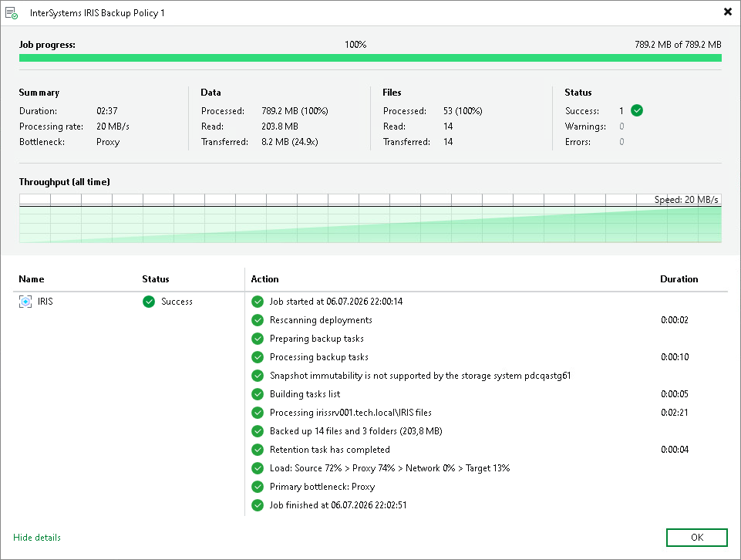Click 'Backed up 14 files and 3 folders' entry
This screenshot has width=741, height=560.
click(x=356, y=431)
